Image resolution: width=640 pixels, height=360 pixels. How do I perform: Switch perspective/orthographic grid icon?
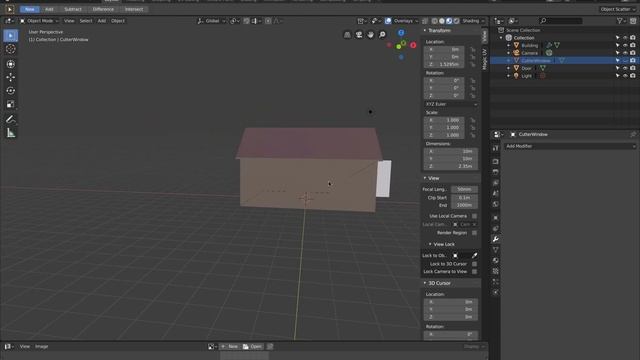click(x=347, y=35)
